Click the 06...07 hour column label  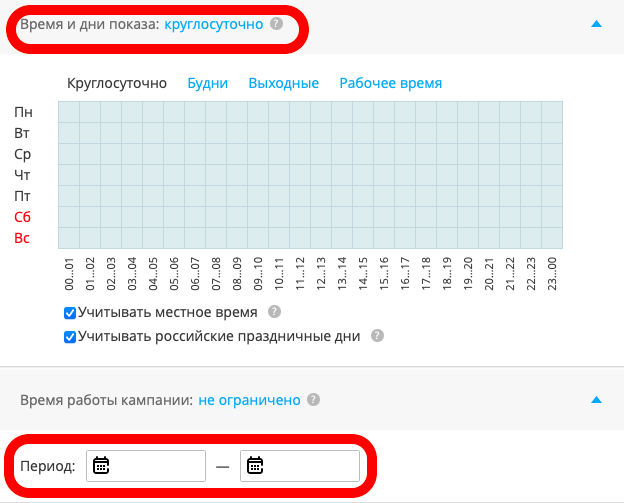coord(195,274)
